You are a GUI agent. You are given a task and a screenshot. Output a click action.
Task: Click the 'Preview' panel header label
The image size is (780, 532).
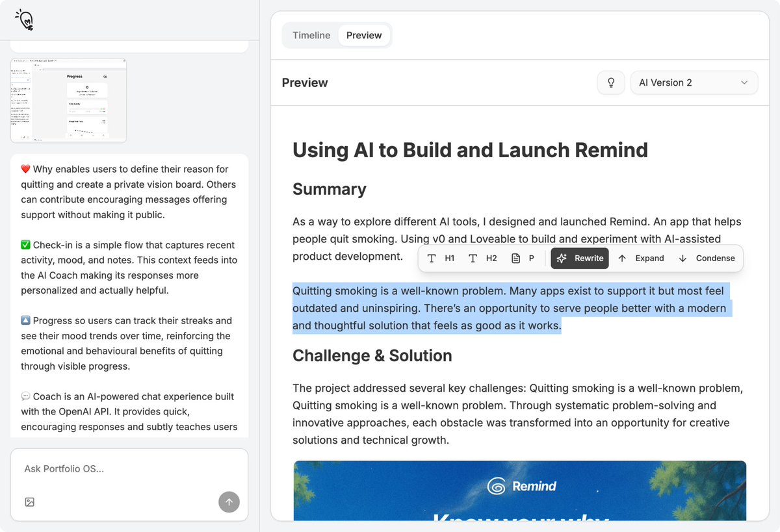(305, 82)
